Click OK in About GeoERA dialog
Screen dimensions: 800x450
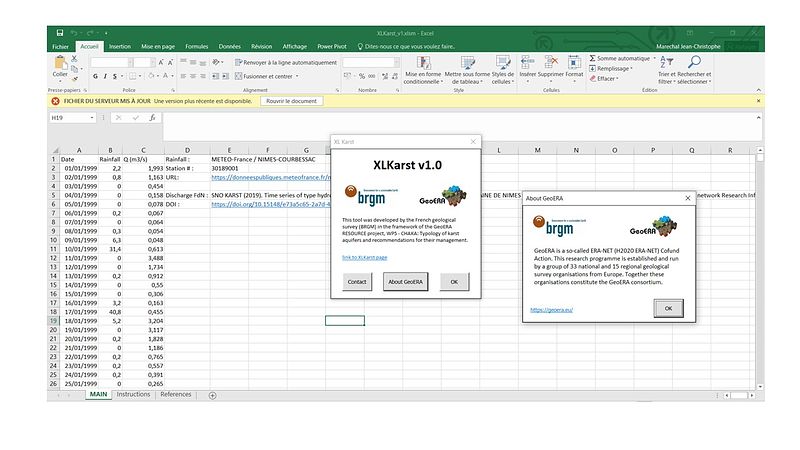668,308
